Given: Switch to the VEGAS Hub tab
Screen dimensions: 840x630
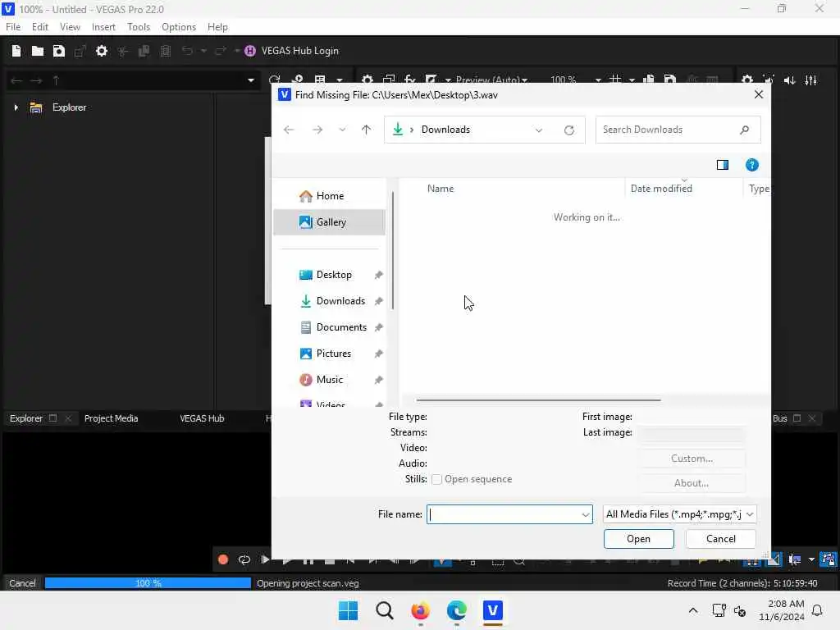Looking at the screenshot, I should click(202, 418).
